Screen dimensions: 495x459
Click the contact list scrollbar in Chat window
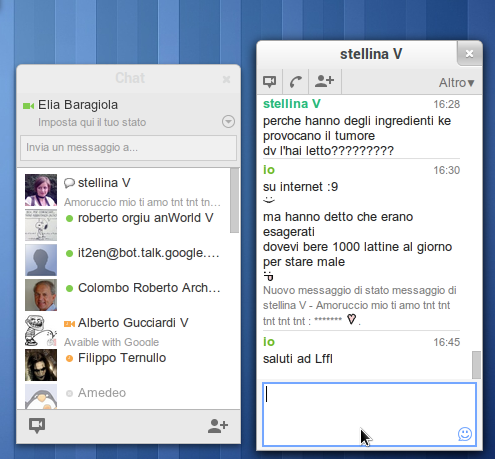234,200
